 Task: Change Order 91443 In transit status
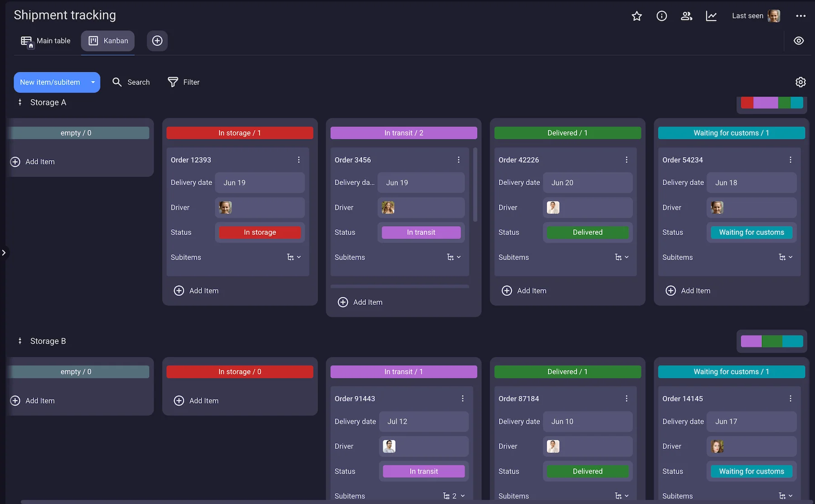(424, 471)
